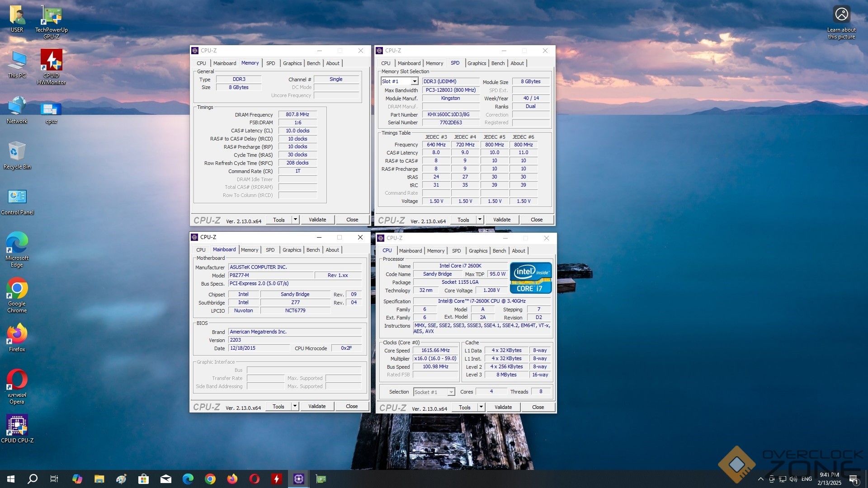Open the USER folder desktop icon

17,19
